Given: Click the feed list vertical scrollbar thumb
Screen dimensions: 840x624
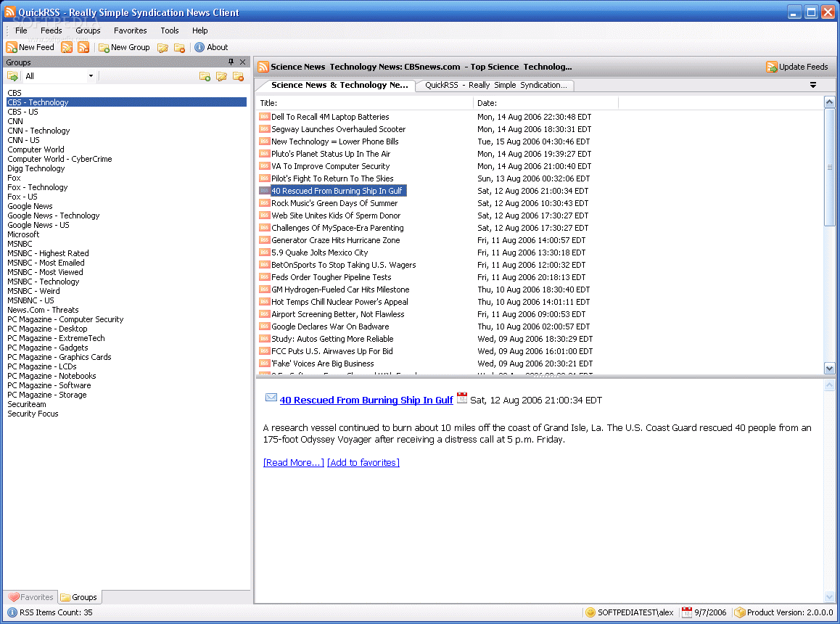Looking at the screenshot, I should [x=829, y=168].
